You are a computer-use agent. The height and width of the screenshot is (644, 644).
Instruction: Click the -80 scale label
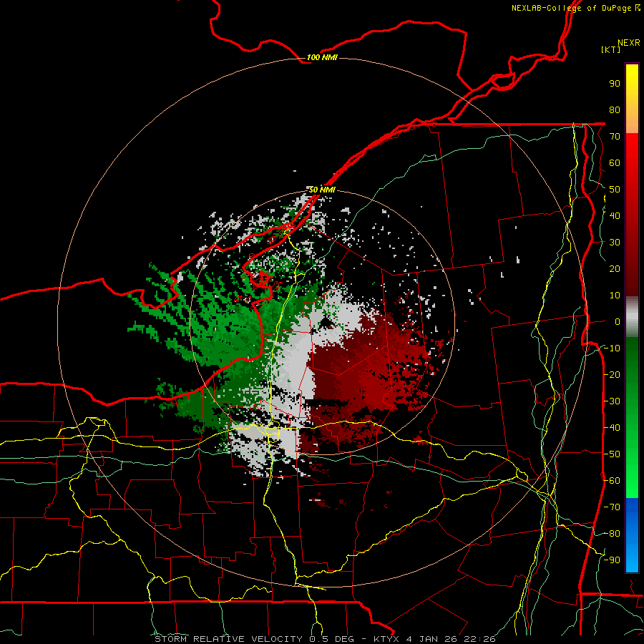[x=612, y=534]
